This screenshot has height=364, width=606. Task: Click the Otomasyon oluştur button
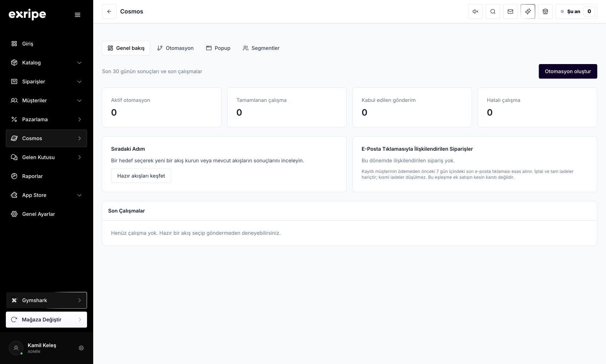coord(568,71)
